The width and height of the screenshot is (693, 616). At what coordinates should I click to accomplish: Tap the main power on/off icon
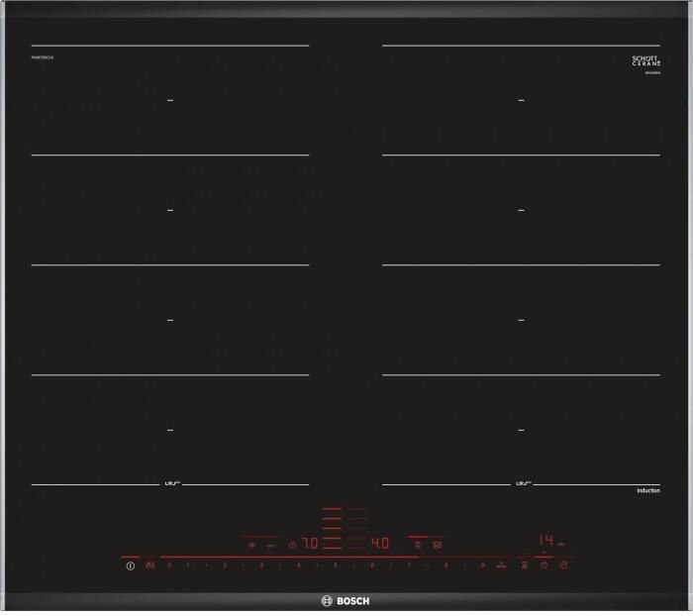pyautogui.click(x=130, y=565)
